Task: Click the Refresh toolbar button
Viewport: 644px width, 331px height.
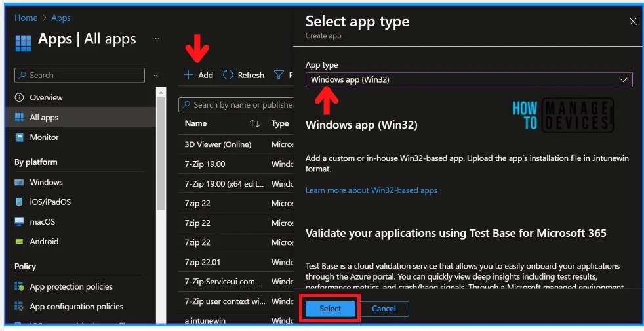Action: pos(243,75)
